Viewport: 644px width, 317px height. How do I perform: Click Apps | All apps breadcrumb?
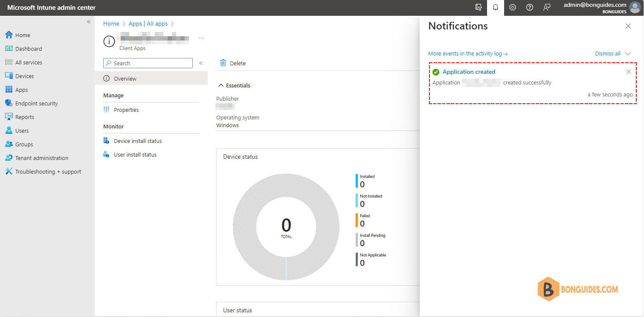coord(148,23)
